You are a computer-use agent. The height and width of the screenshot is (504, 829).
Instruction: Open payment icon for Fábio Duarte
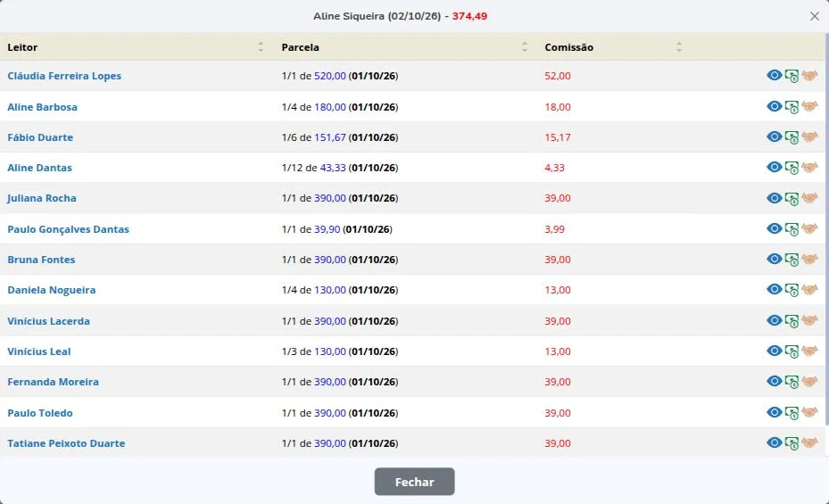pyautogui.click(x=792, y=137)
